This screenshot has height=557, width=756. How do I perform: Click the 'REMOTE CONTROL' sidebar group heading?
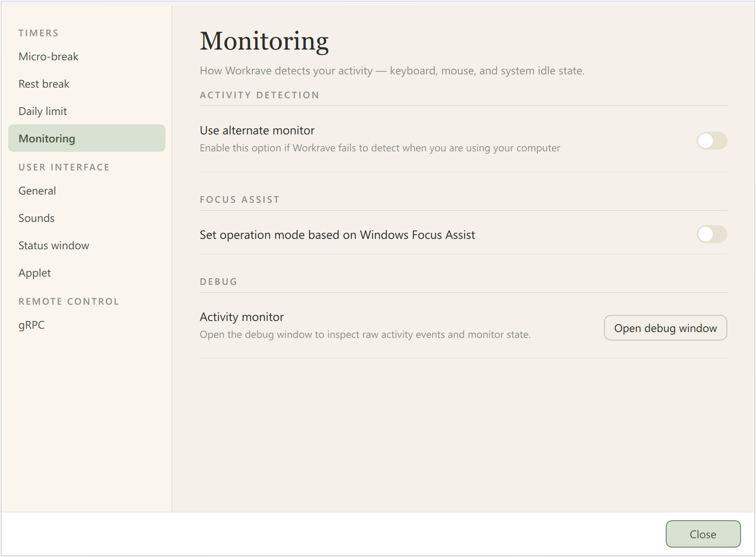pos(69,301)
